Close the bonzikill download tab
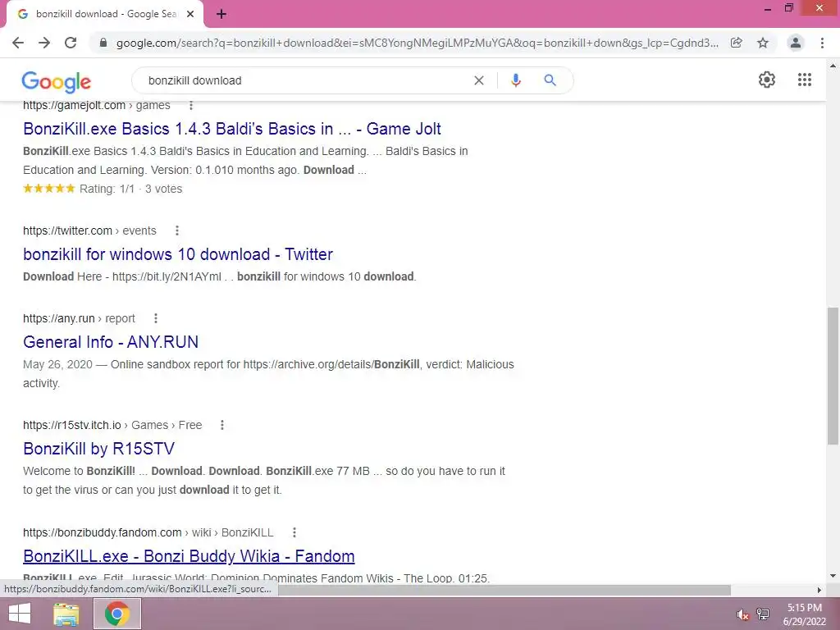This screenshot has height=630, width=840. pos(190,15)
